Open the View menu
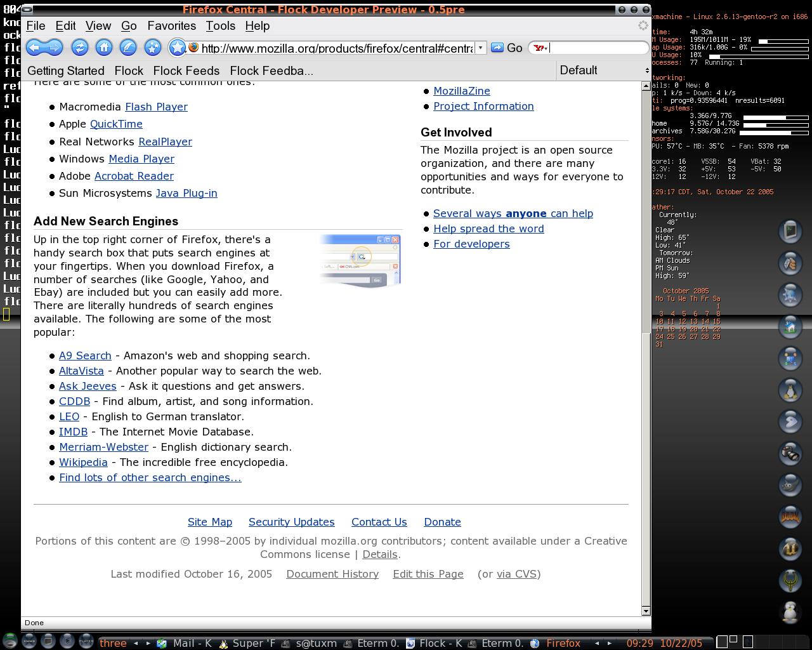 pyautogui.click(x=98, y=26)
